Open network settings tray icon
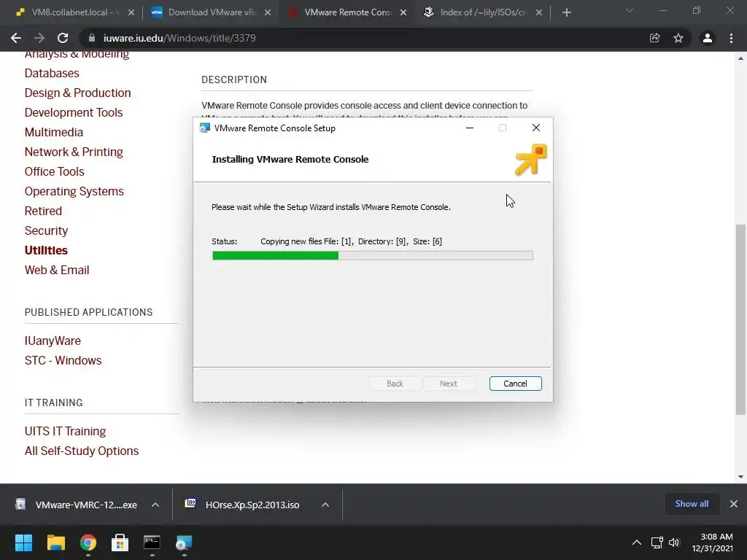This screenshot has height=560, width=747. click(x=657, y=542)
